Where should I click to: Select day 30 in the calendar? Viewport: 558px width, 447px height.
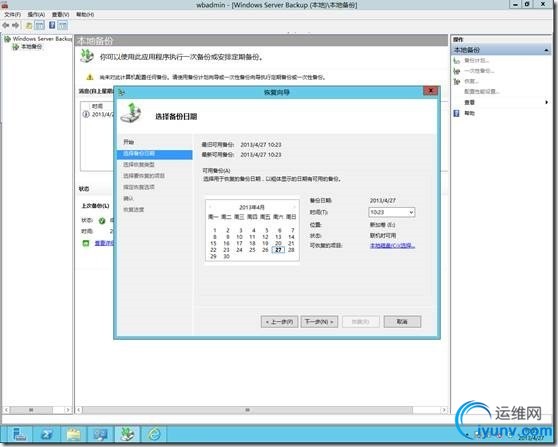[226, 256]
